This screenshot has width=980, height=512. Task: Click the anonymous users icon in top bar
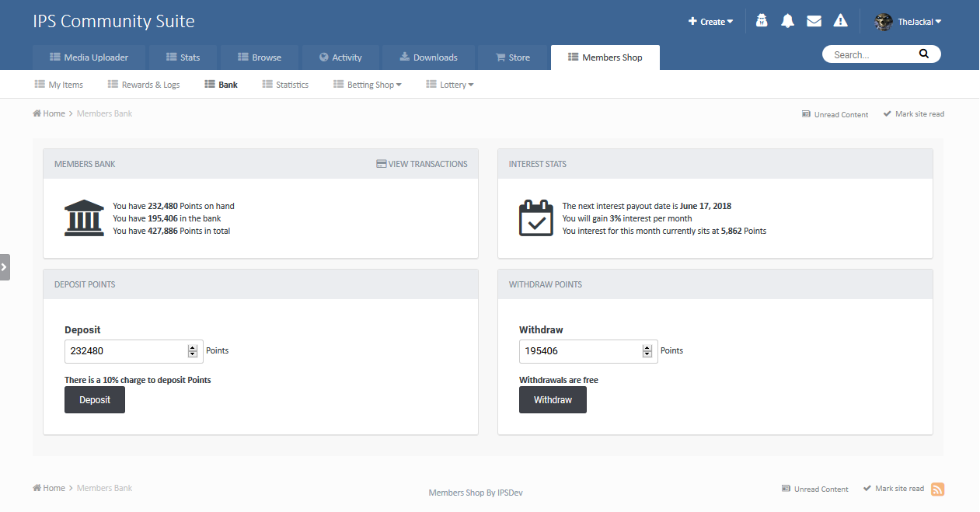(x=761, y=21)
